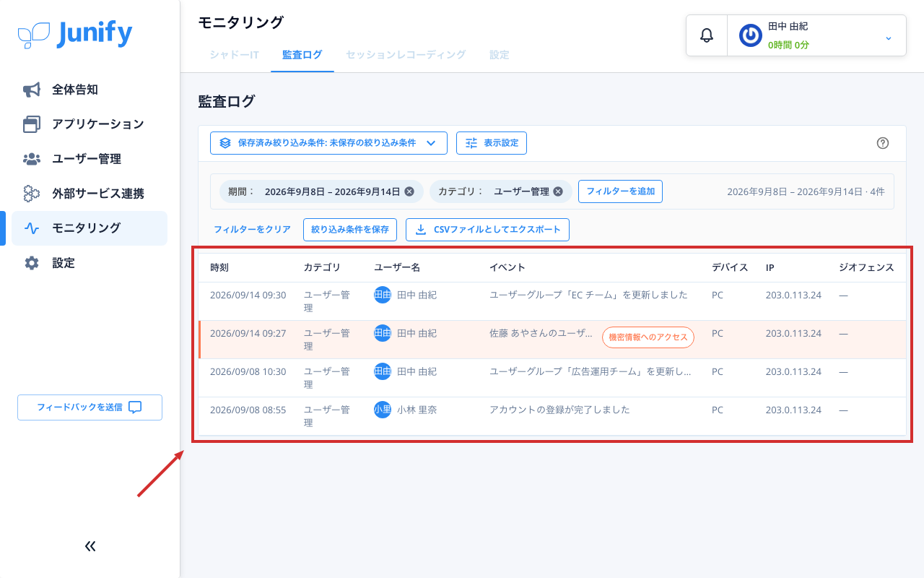Click the Junify logo
Image resolution: width=924 pixels, height=578 pixels.
(75, 33)
